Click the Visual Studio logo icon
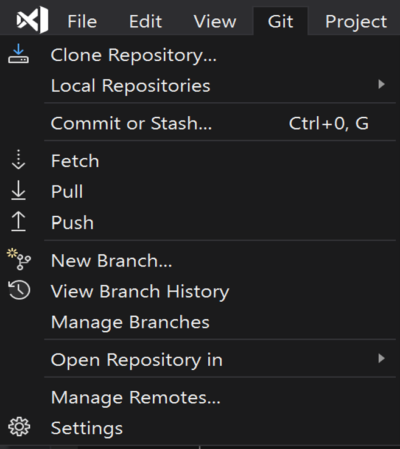400x449 pixels. (x=32, y=20)
